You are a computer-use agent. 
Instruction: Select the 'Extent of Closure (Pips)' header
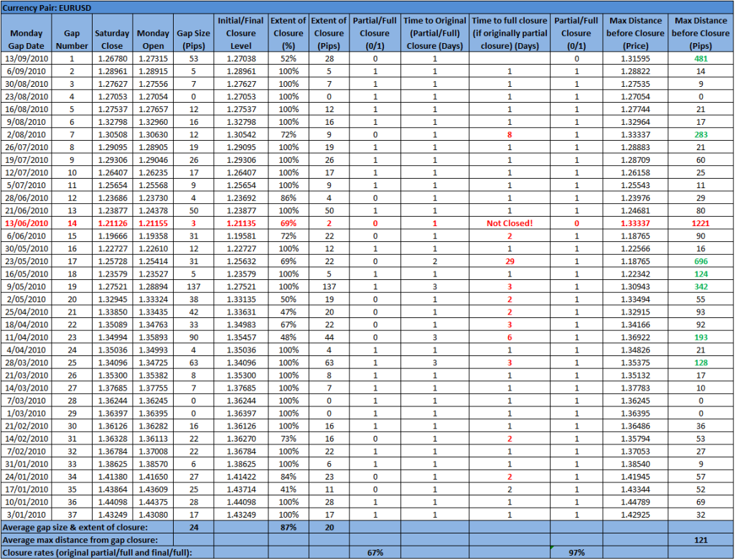[x=329, y=33]
